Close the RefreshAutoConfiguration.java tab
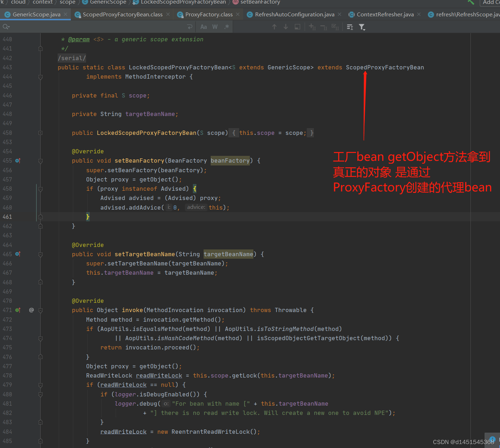 (340, 15)
